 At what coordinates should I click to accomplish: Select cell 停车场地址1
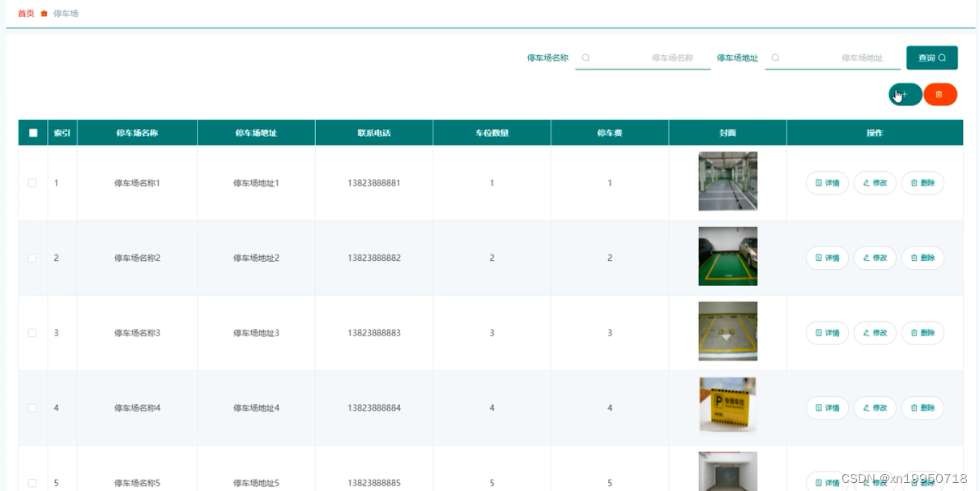[256, 183]
